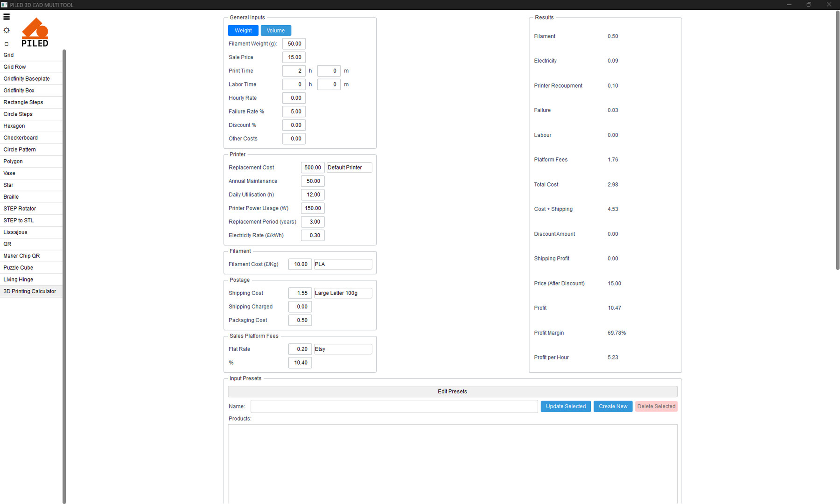Open the hamburger menu icon
The width and height of the screenshot is (840, 504).
click(7, 17)
